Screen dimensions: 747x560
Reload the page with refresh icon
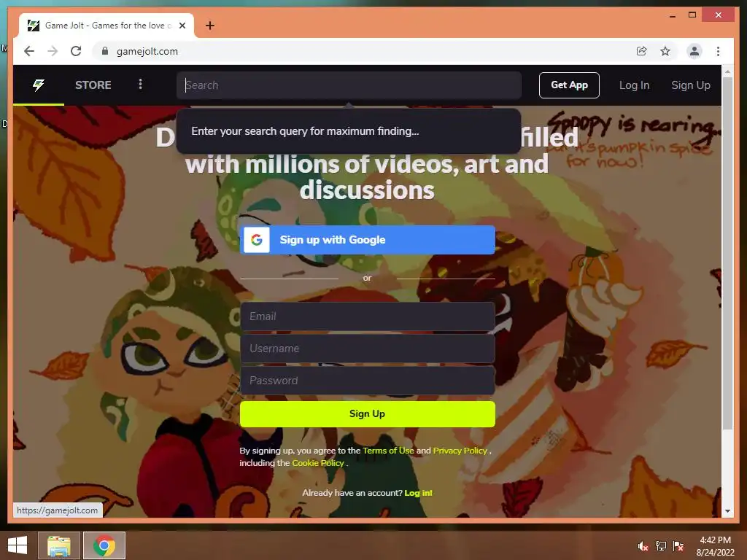pos(76,52)
